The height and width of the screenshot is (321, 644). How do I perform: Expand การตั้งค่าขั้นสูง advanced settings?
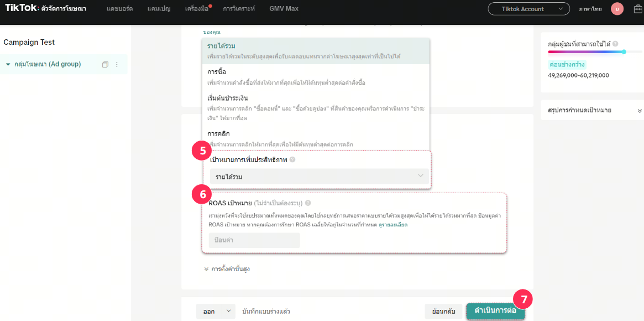coord(227,269)
